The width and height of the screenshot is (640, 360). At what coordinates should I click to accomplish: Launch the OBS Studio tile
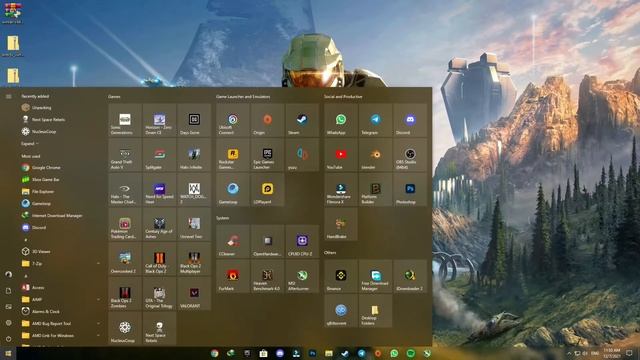click(410, 155)
